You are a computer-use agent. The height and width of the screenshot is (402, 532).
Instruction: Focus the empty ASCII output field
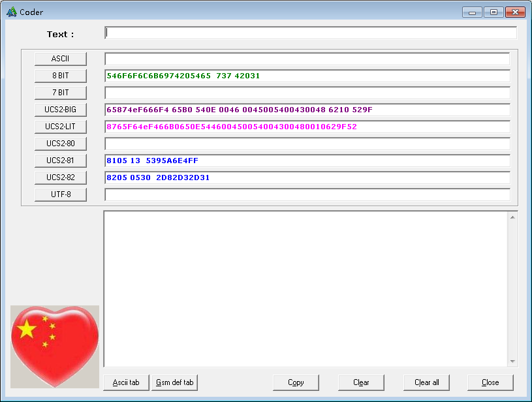pyautogui.click(x=307, y=59)
